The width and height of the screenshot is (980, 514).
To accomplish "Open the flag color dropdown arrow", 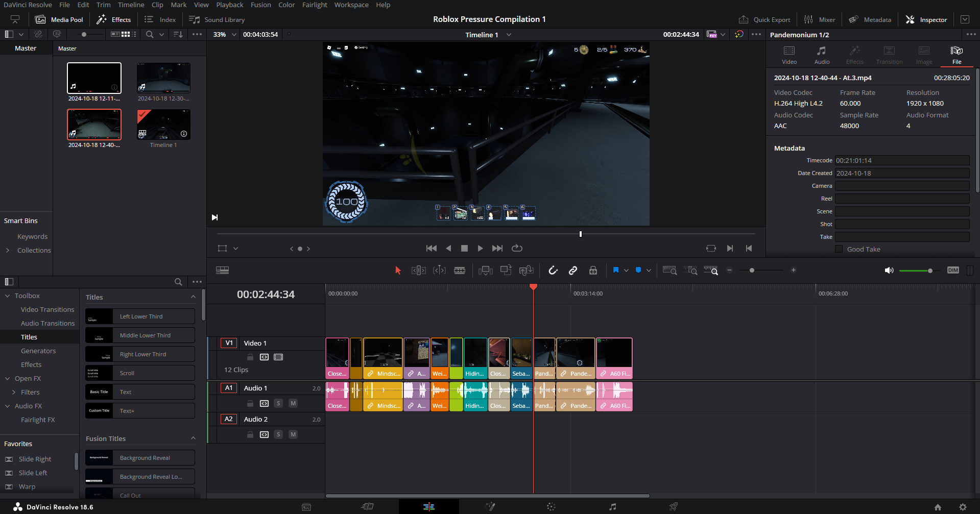I will [x=626, y=271].
